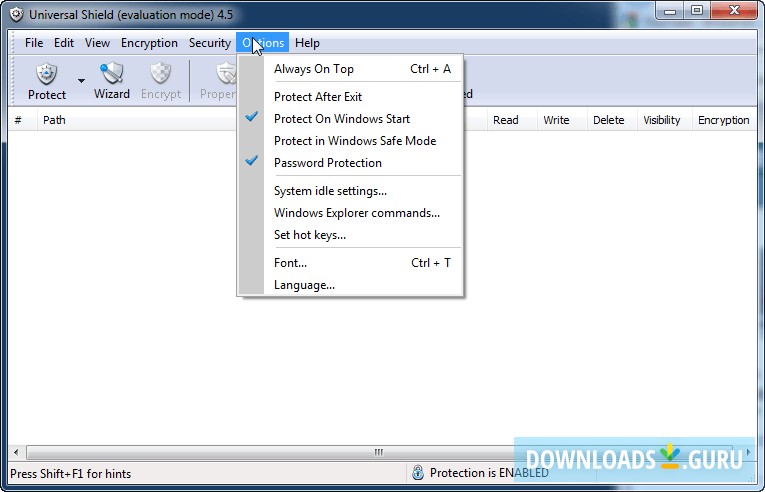This screenshot has width=765, height=492.
Task: Open the Help menu
Action: 307,43
